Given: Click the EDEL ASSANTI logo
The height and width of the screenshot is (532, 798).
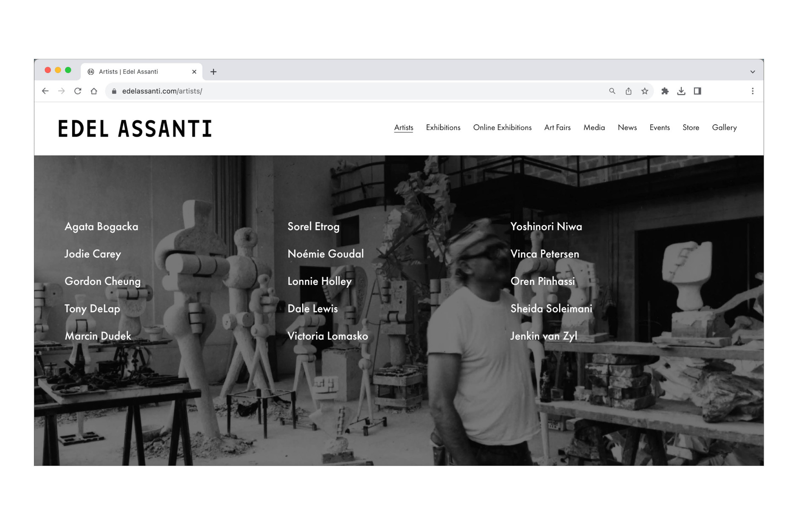Looking at the screenshot, I should pyautogui.click(x=135, y=129).
